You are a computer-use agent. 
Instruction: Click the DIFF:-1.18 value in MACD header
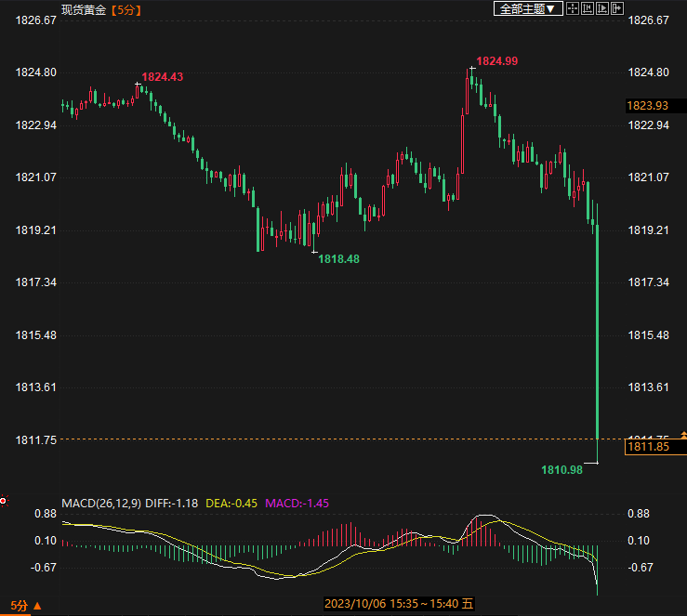click(172, 503)
